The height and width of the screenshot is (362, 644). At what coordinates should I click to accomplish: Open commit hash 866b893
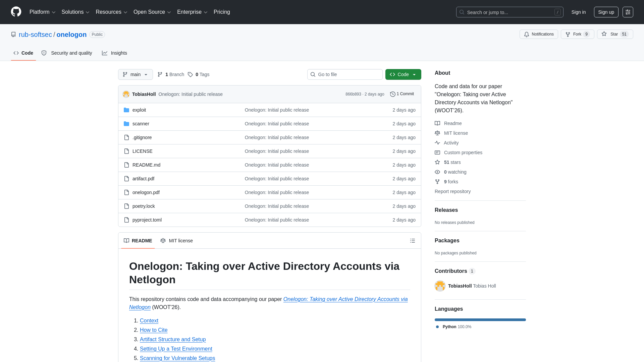(353, 94)
